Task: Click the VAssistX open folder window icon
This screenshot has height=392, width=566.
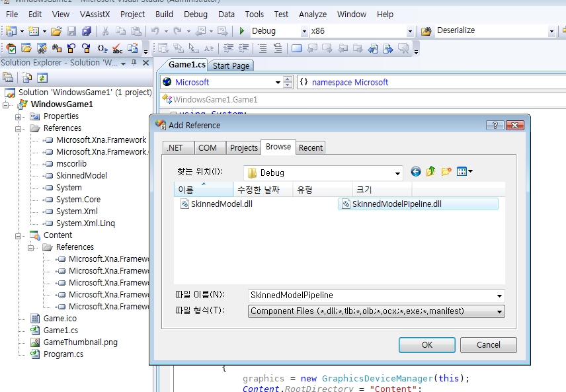Action: 26,48
